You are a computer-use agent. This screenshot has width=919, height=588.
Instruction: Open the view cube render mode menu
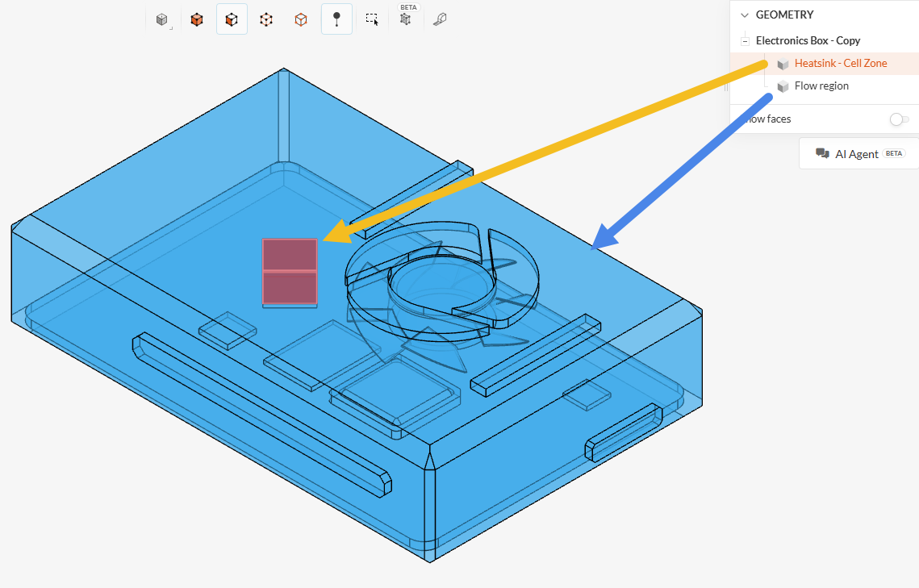coord(162,19)
